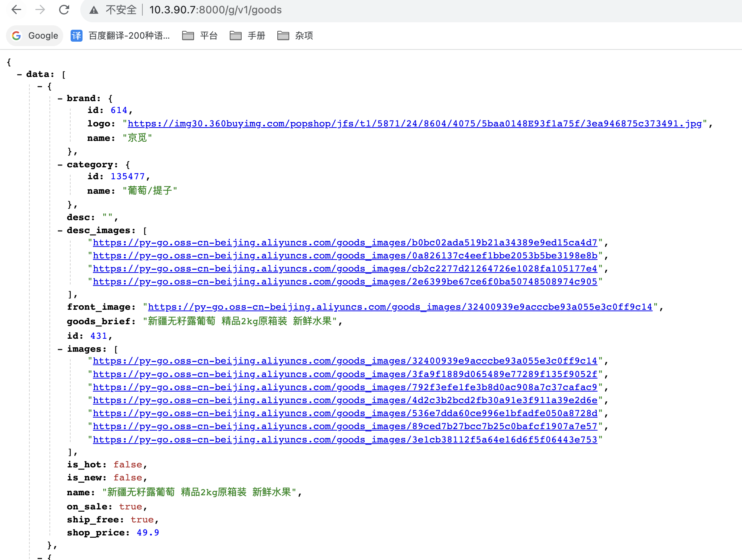Viewport: 742px width, 560px height.
Task: Open the Google bookmark
Action: pyautogui.click(x=35, y=36)
